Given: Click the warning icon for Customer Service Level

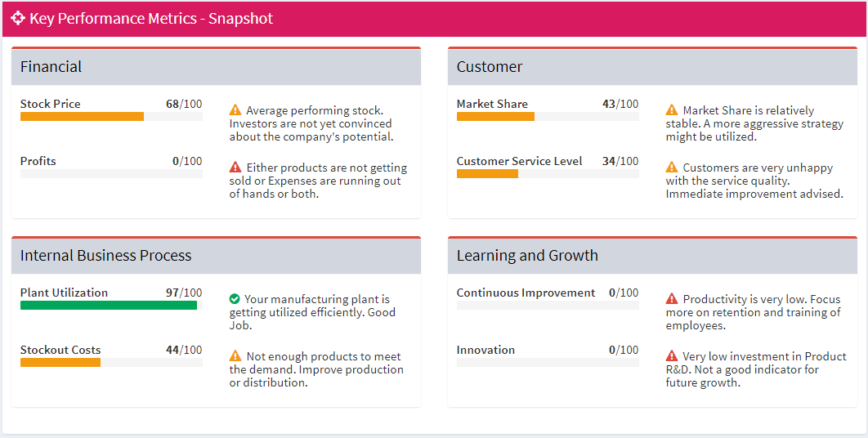Looking at the screenshot, I should 672,168.
